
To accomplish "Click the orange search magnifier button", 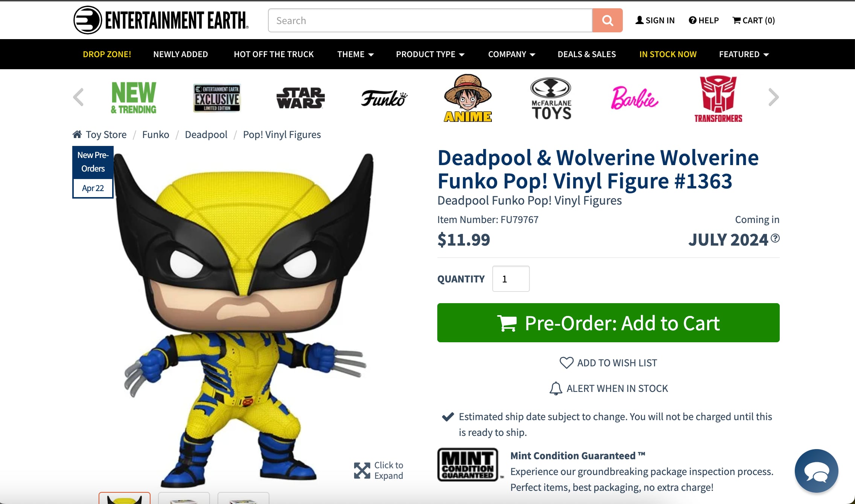I will coord(607,20).
